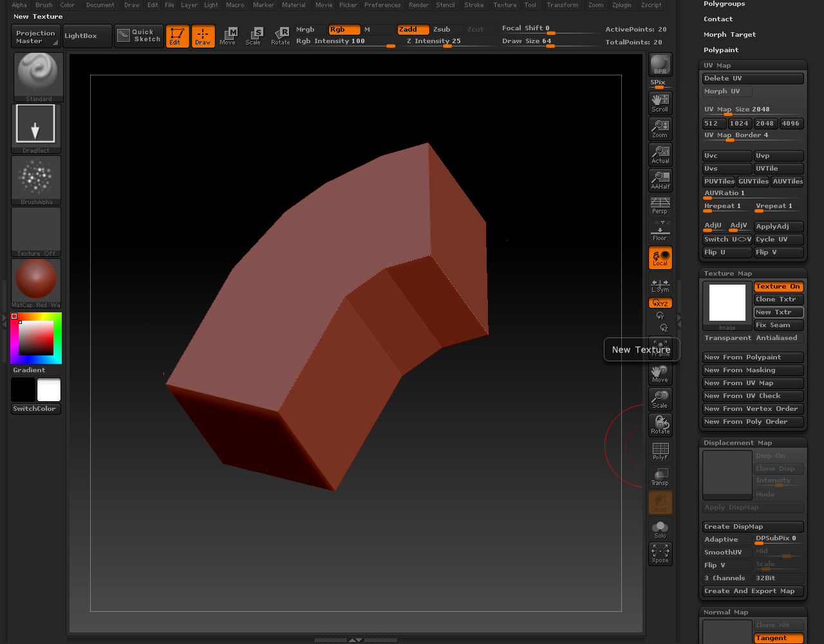Viewport: 824px width, 644px height.
Task: Click the New From Polypaint button
Action: pos(753,357)
